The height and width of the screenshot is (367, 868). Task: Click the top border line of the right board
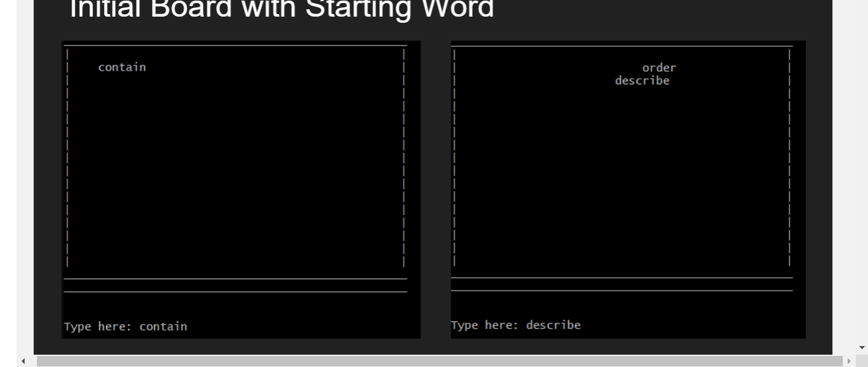click(x=622, y=43)
